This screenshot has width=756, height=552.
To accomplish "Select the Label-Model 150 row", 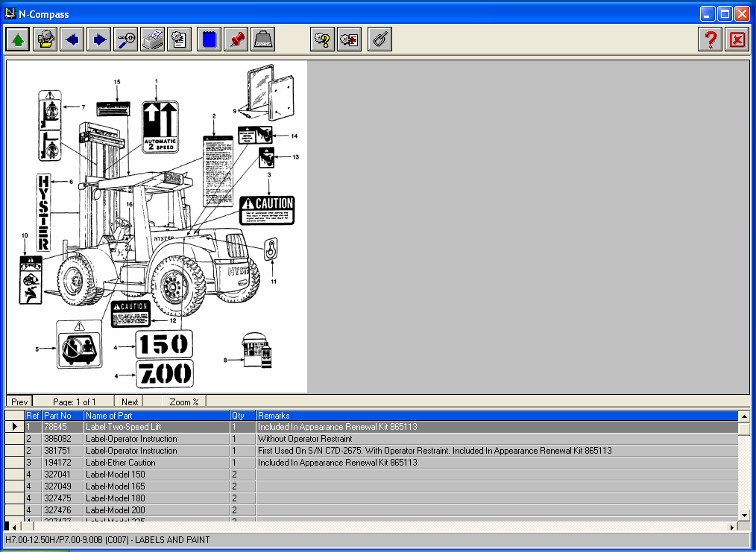I will click(x=157, y=474).
